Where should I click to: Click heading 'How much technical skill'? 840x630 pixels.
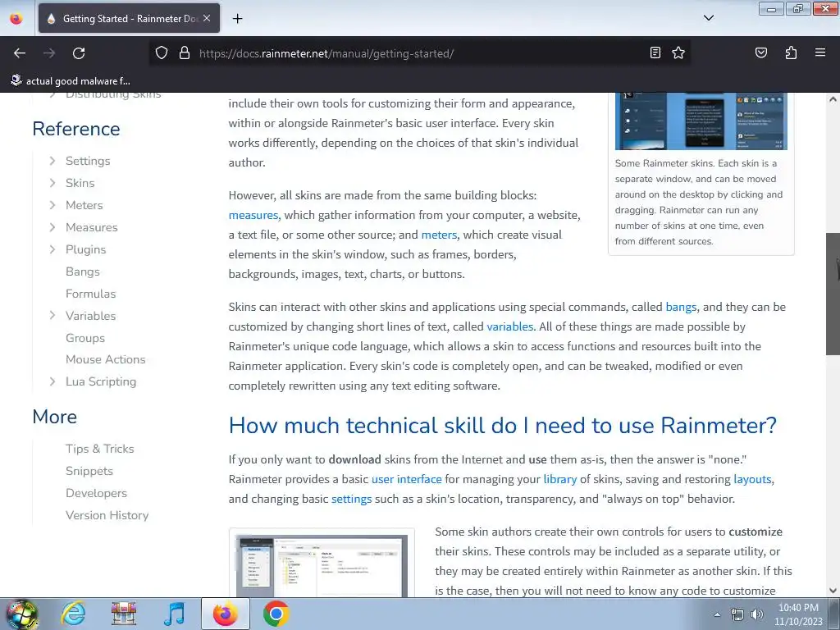(503, 426)
